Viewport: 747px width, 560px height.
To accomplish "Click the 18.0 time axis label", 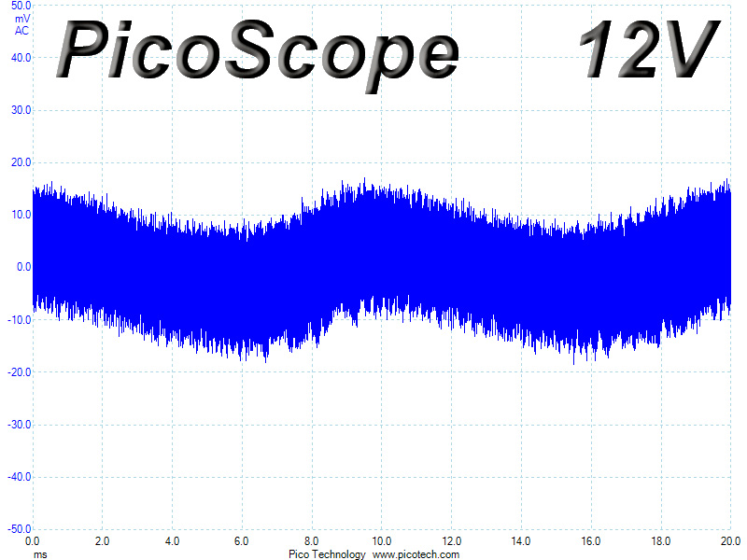I will pos(661,541).
